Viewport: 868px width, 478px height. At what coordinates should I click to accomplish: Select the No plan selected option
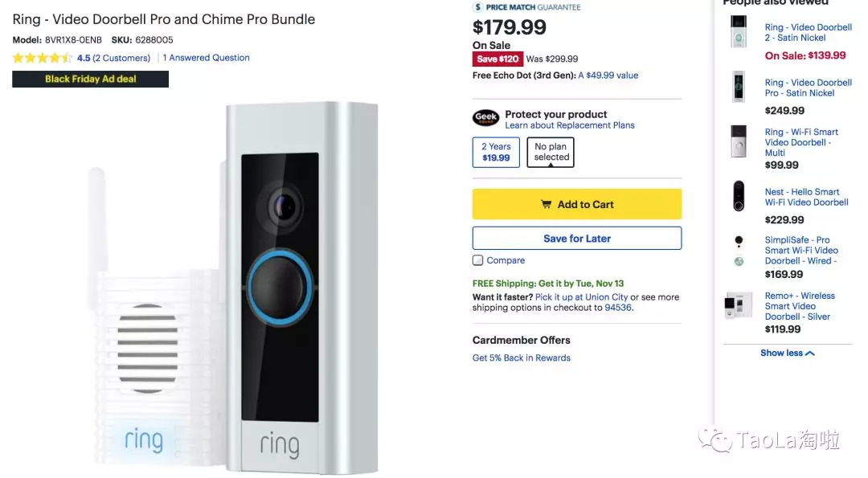coord(551,152)
